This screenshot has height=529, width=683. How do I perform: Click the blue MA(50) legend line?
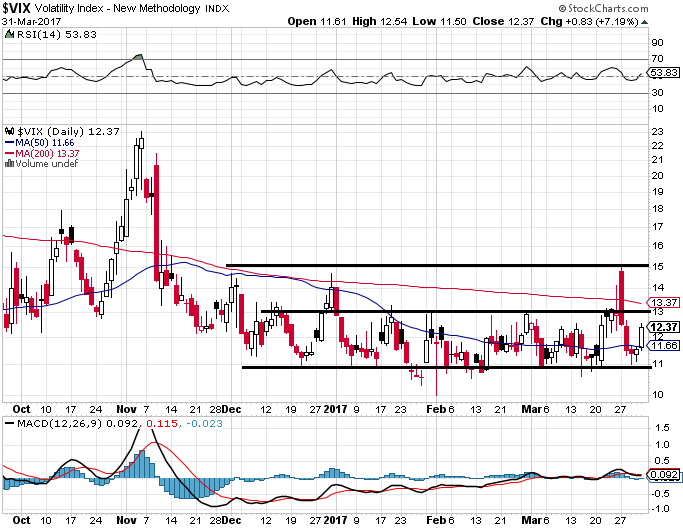click(x=9, y=142)
